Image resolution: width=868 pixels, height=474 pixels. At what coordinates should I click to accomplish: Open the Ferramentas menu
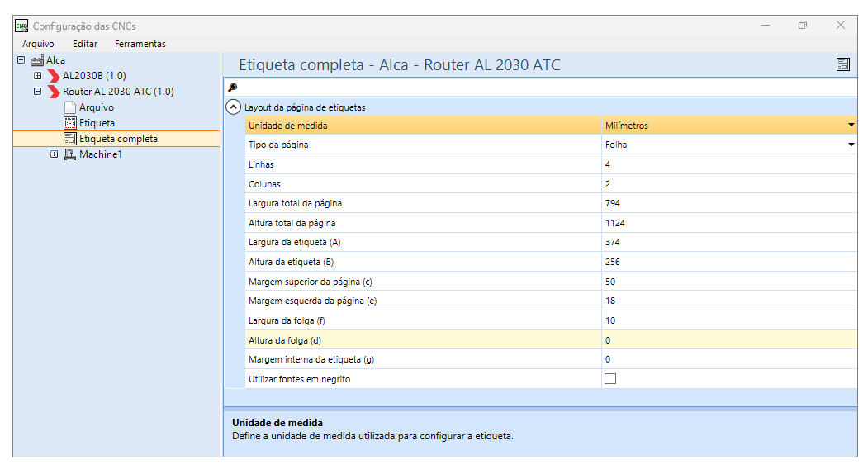pyautogui.click(x=140, y=44)
